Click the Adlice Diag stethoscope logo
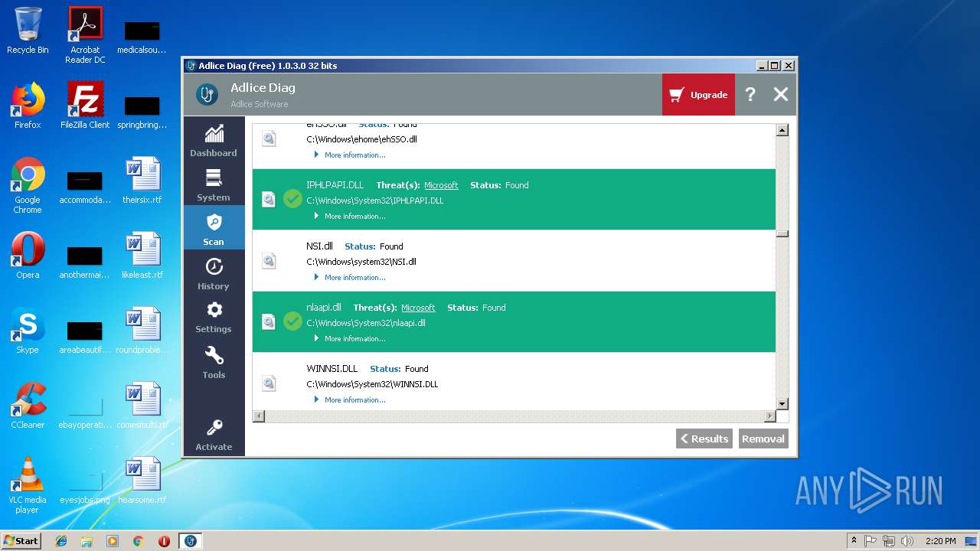This screenshot has width=980, height=551. 207,94
